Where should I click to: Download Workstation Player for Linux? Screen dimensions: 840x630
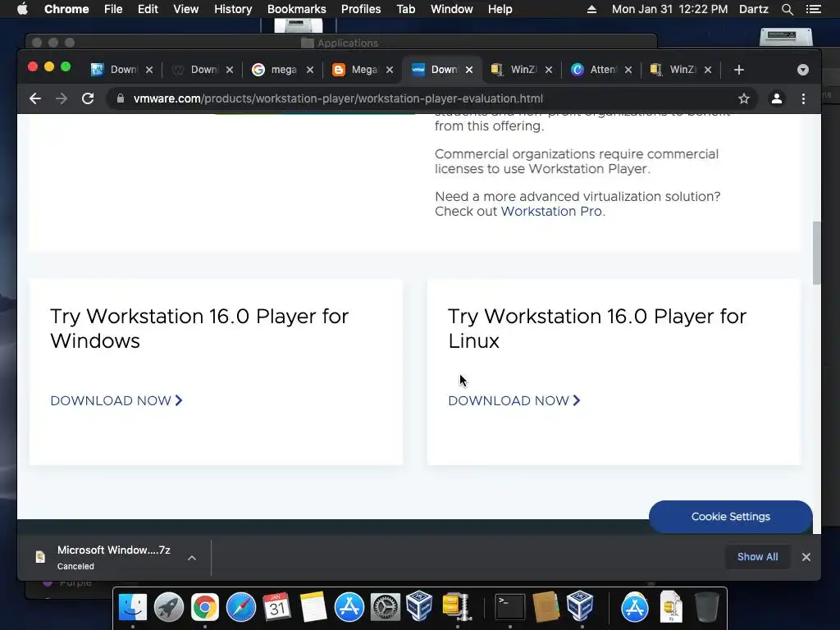(x=514, y=400)
